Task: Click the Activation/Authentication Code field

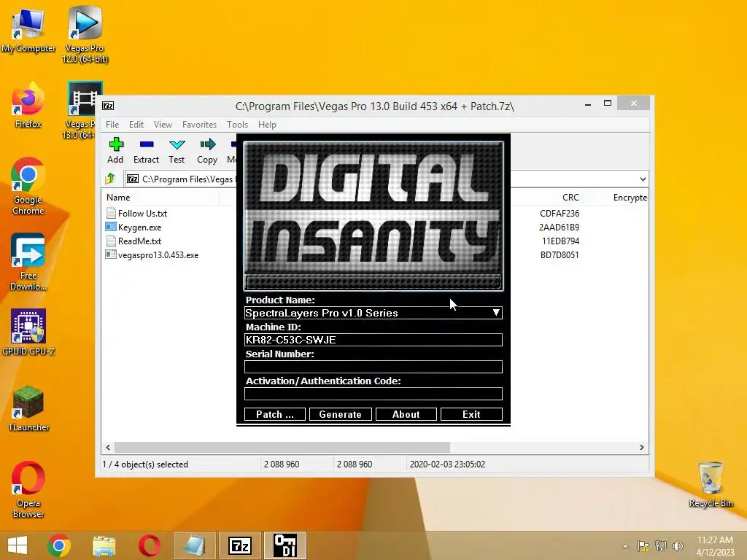Action: click(x=373, y=394)
